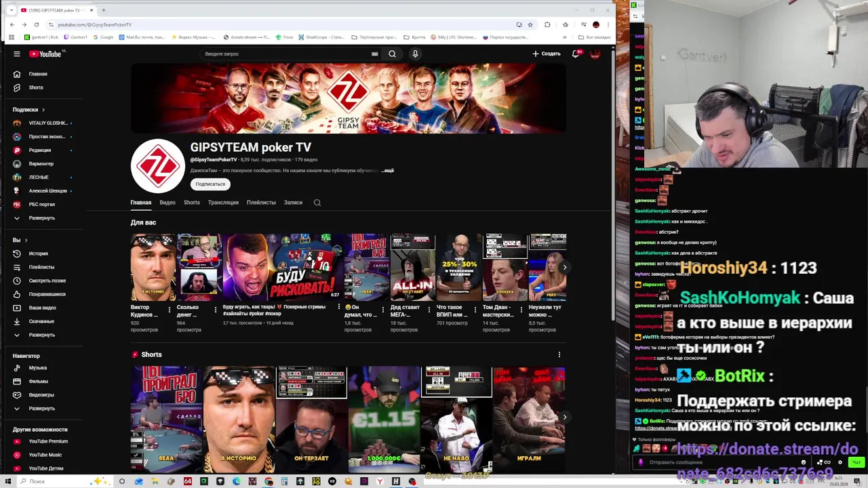Viewport: 868px width, 488px height.
Task: Bookmark this page with the star icon
Action: 530,24
